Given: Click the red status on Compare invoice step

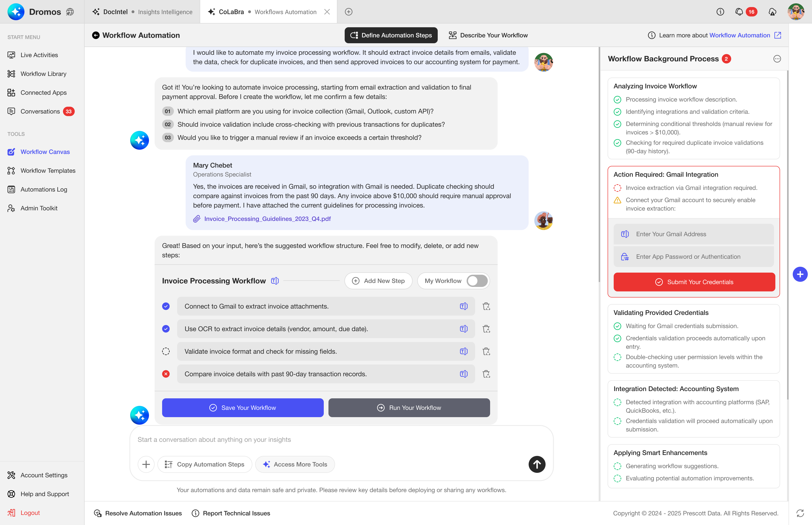Looking at the screenshot, I should 166,374.
